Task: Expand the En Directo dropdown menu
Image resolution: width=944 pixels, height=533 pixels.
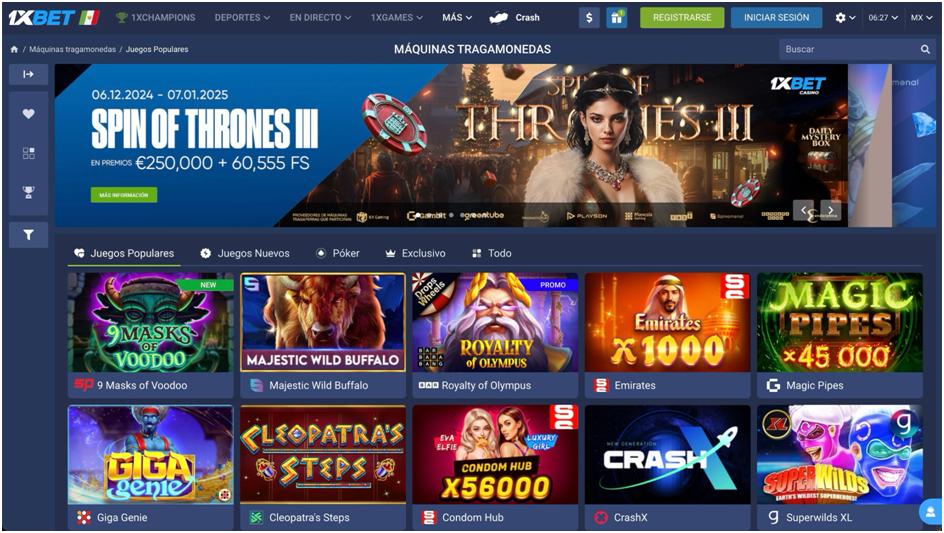Action: pyautogui.click(x=320, y=17)
